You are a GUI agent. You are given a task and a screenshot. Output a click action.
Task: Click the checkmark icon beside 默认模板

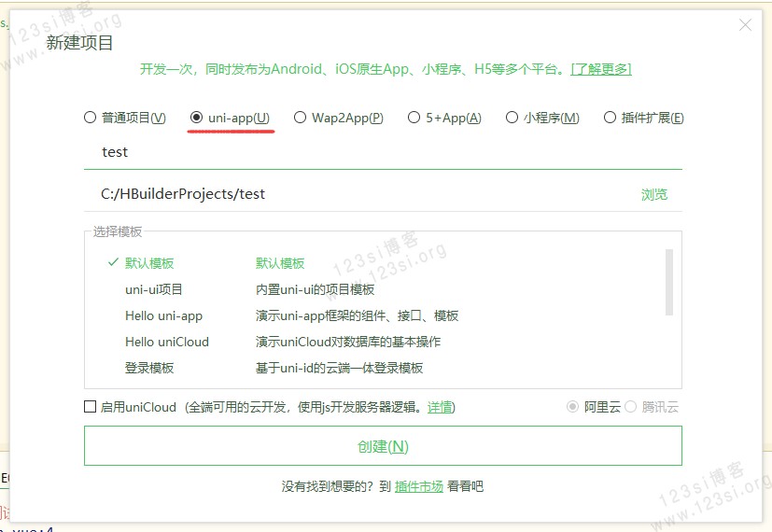pos(113,262)
